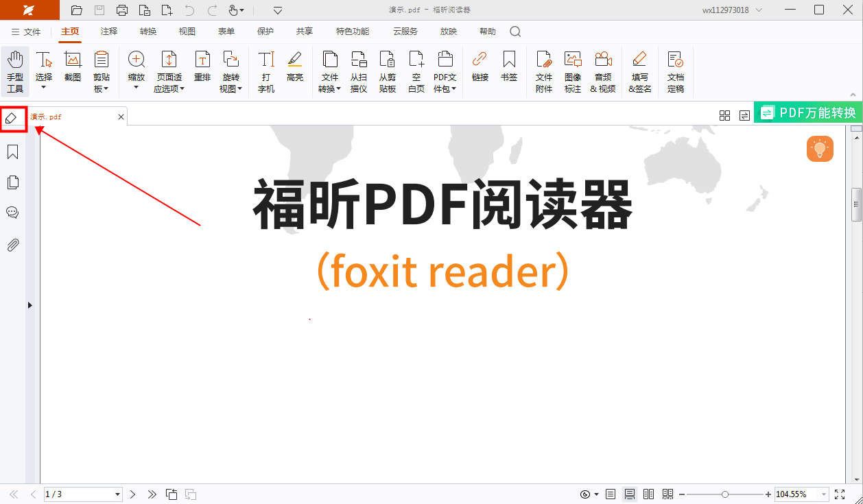Screen dimensions: 863x504
Task: Click the 截图 snapshot tool icon
Action: [73, 67]
